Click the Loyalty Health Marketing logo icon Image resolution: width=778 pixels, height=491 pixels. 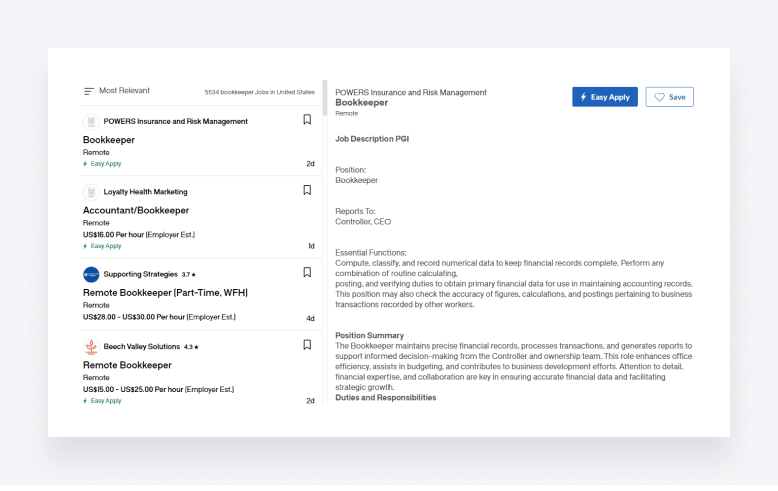91,192
